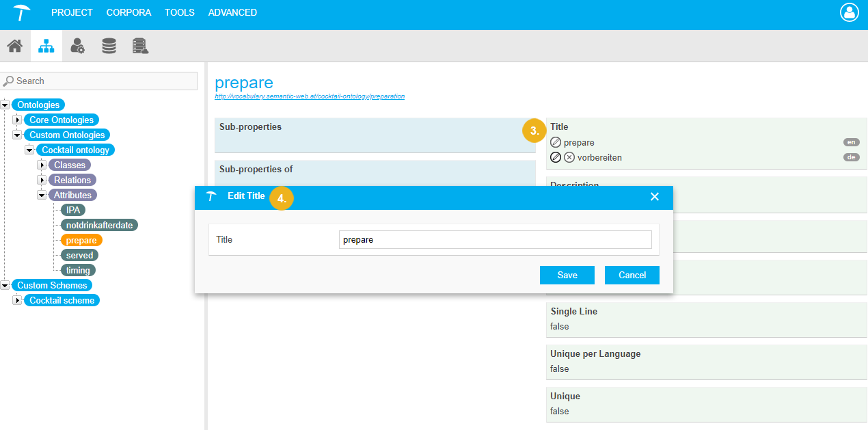Viewport: 868px width, 430px height.
Task: Open the cocktail-ontology preparation URL link
Action: [x=310, y=96]
